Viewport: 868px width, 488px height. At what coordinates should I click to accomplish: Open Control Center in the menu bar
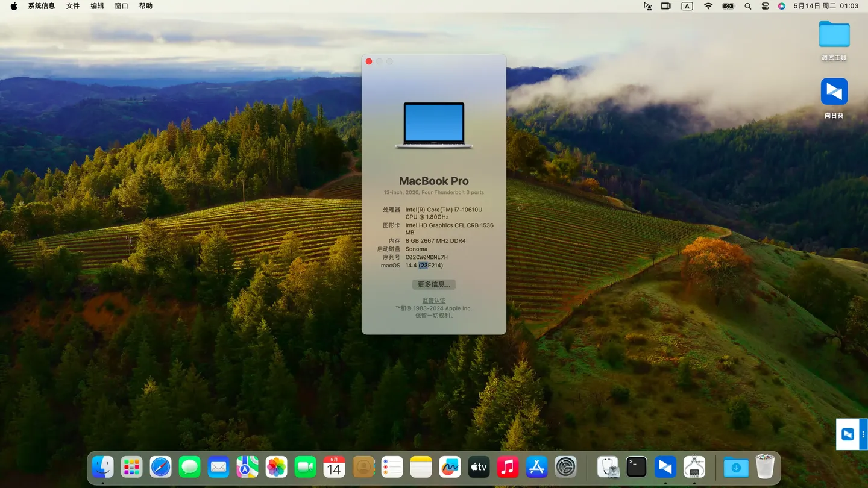point(765,6)
